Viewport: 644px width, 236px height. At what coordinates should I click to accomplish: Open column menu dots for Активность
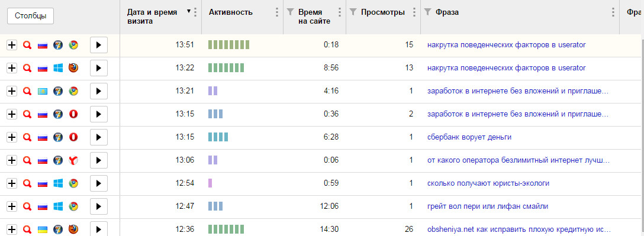pos(277,12)
